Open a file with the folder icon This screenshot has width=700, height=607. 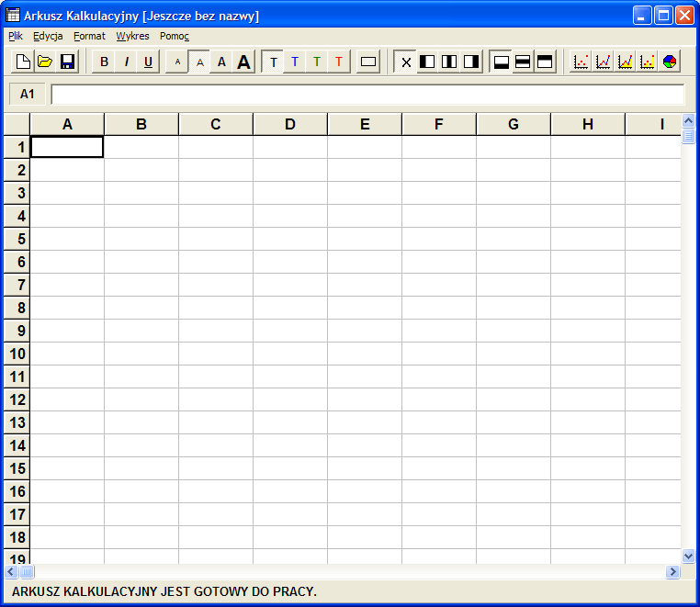pyautogui.click(x=45, y=62)
